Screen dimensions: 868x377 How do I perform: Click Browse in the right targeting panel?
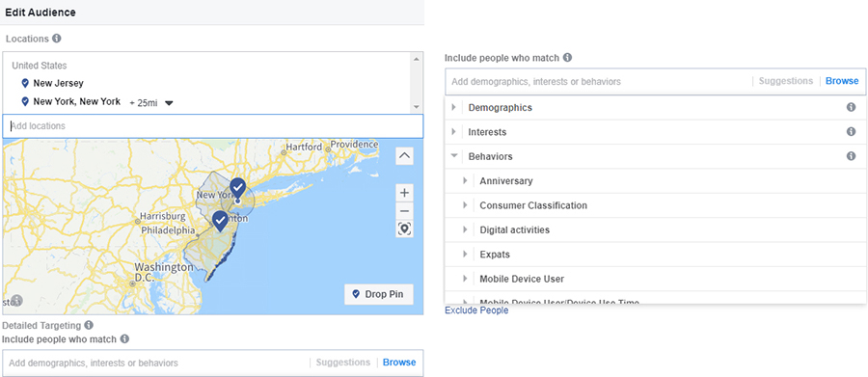click(842, 81)
